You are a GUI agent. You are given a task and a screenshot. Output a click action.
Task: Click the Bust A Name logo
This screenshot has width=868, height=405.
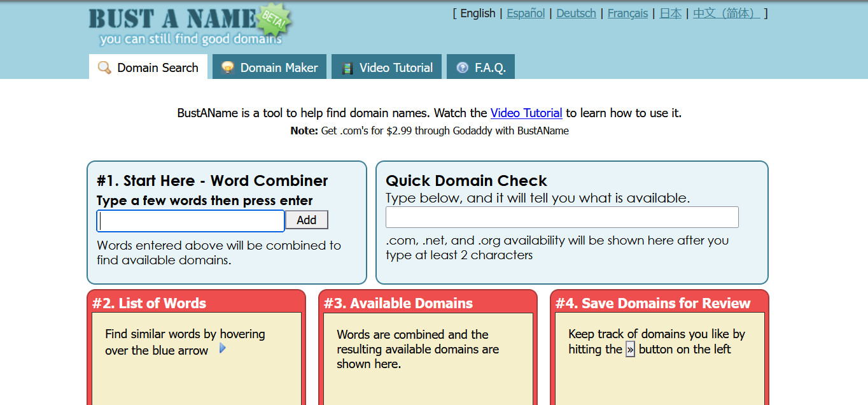[190, 25]
